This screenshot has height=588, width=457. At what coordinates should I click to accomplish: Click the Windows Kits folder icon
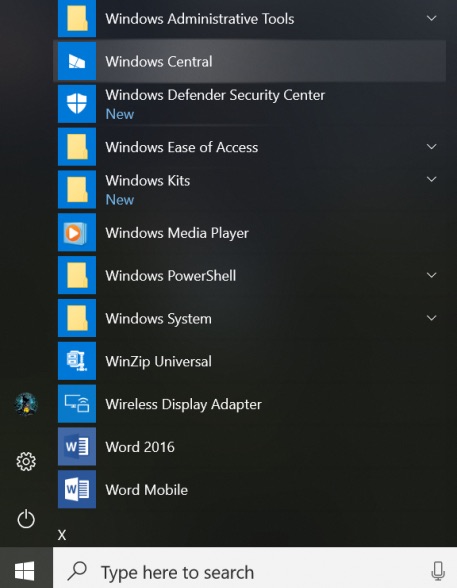(x=77, y=189)
